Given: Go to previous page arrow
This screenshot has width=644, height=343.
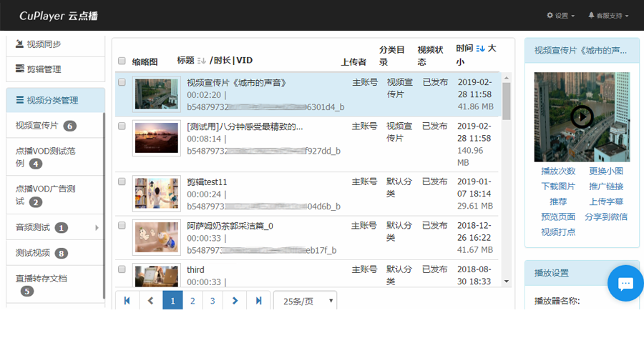Looking at the screenshot, I should click(x=150, y=301).
